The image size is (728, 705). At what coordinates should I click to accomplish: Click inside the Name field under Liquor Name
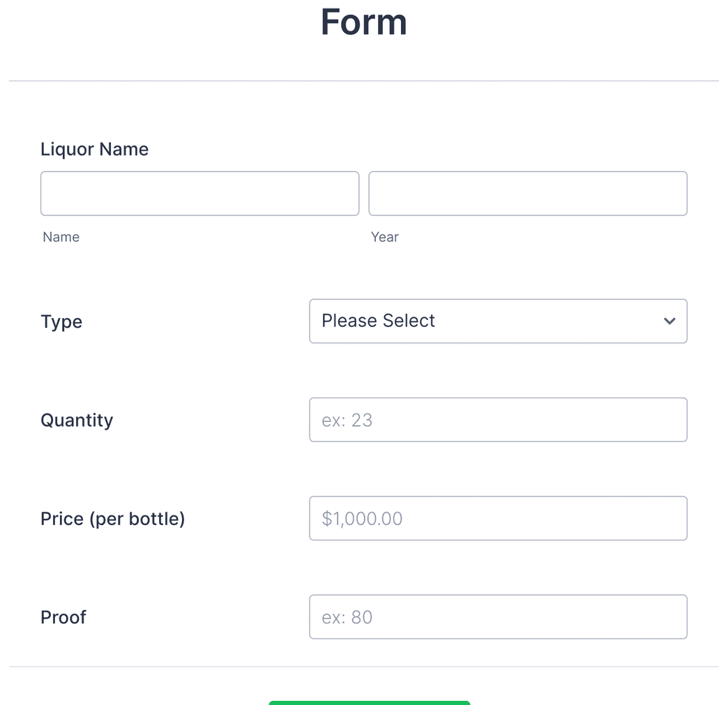pyautogui.click(x=199, y=193)
